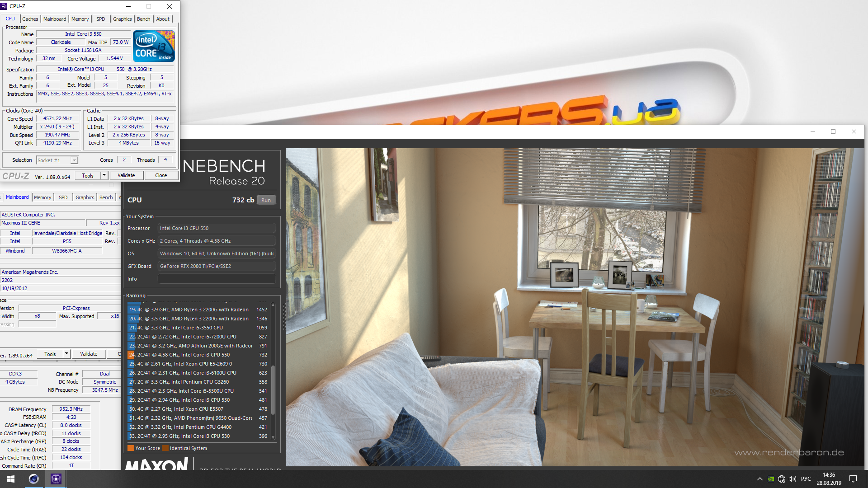868x488 pixels.
Task: Click the Cinebench Info text field
Action: [x=217, y=279]
